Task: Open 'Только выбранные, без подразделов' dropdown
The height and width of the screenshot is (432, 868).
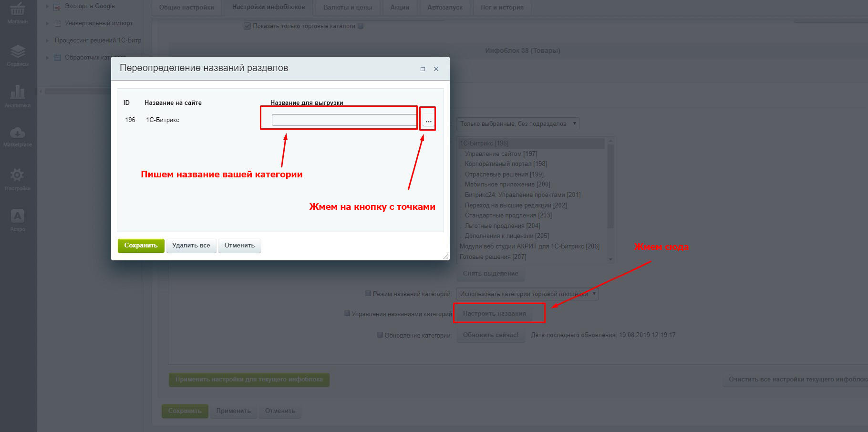Action: tap(517, 123)
